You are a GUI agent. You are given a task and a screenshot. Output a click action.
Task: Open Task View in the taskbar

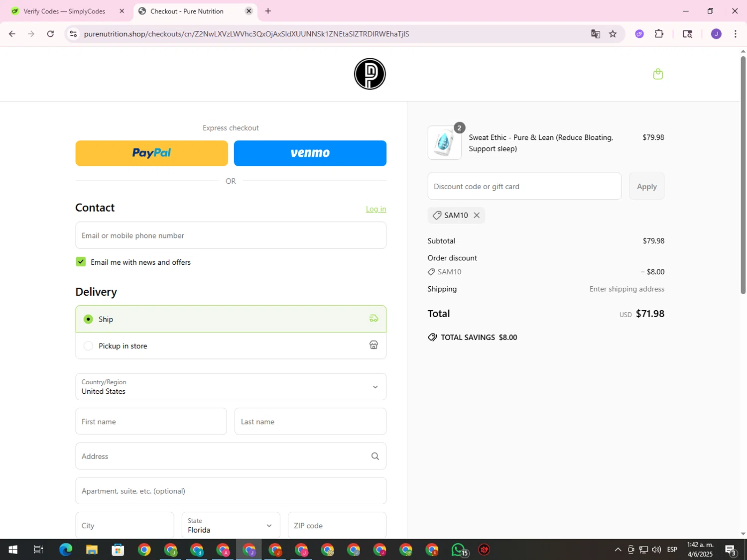tap(38, 550)
